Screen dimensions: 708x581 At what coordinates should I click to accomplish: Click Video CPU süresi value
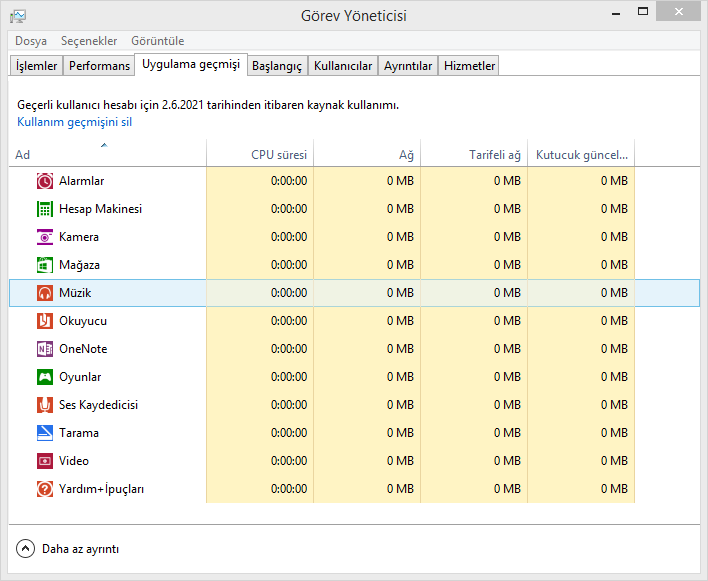coord(289,461)
